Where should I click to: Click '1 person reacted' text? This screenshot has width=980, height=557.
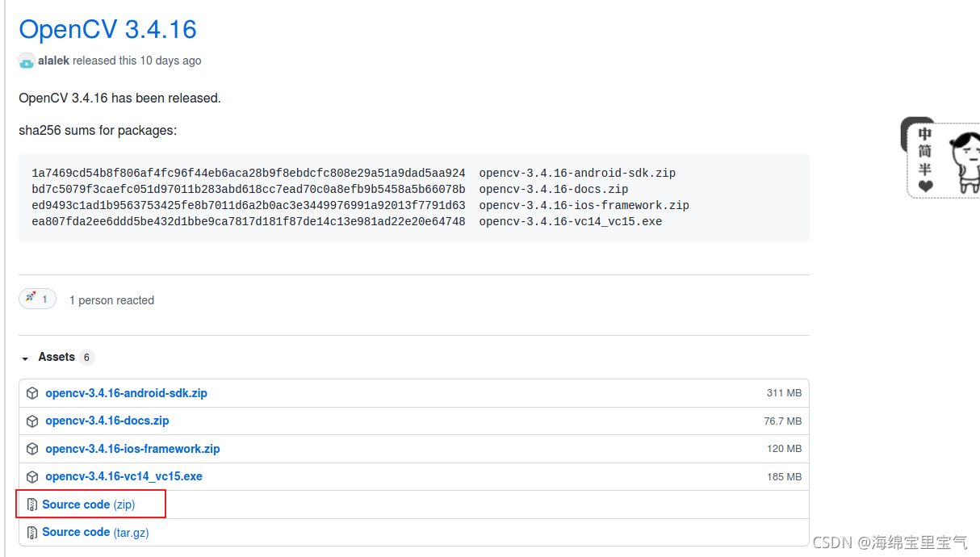111,300
